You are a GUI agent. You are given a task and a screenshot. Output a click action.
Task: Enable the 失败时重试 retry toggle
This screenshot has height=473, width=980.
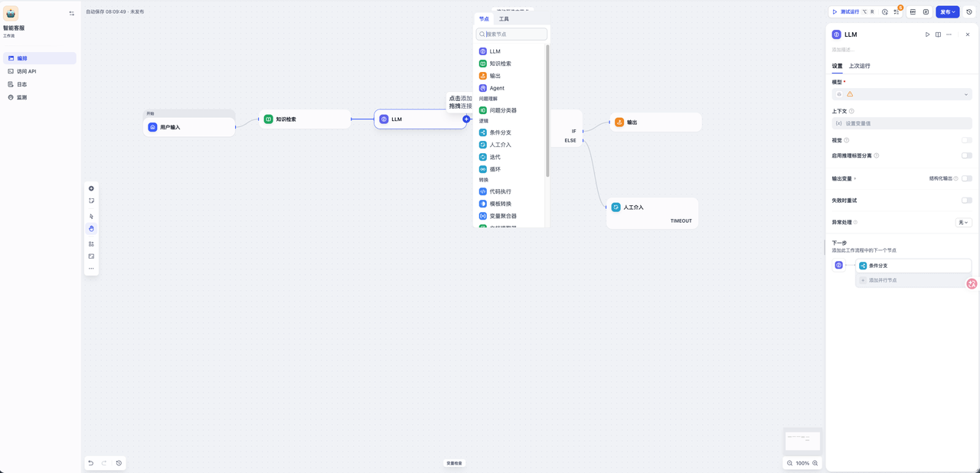966,201
